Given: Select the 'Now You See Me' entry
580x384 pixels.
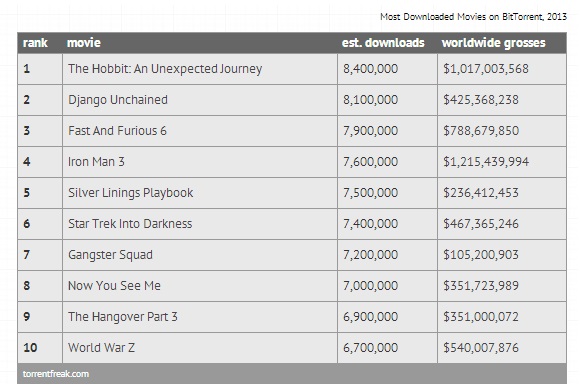Looking at the screenshot, I should (114, 286).
